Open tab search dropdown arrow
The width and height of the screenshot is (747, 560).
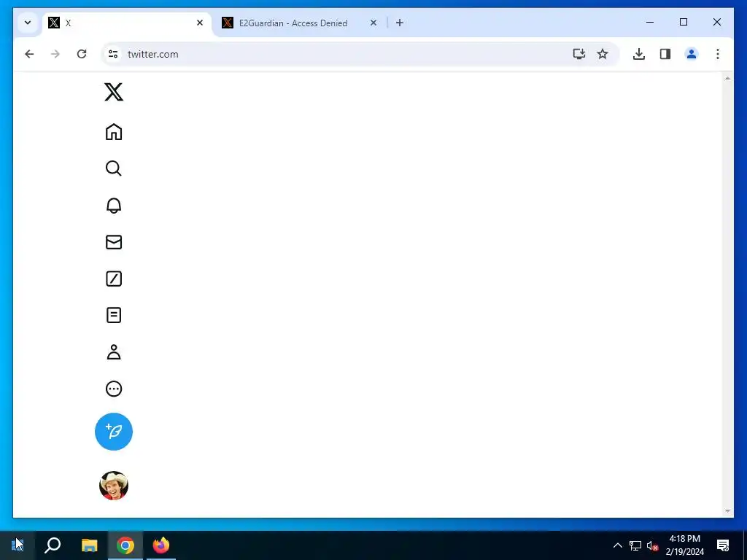(x=28, y=23)
